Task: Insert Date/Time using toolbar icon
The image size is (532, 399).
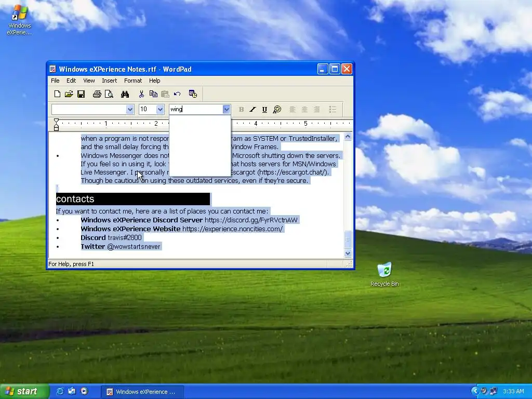Action: (x=193, y=94)
